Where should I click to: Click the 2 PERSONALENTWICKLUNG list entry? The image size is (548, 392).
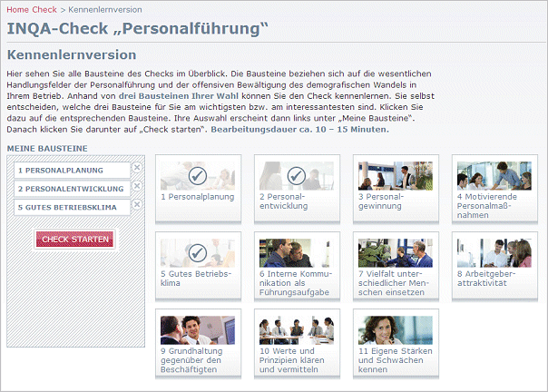coord(72,189)
